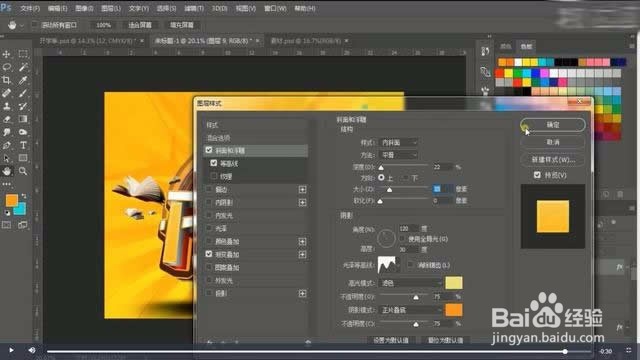
Task: Enable the 内阴影 inner shadow checkbox
Action: tap(209, 202)
